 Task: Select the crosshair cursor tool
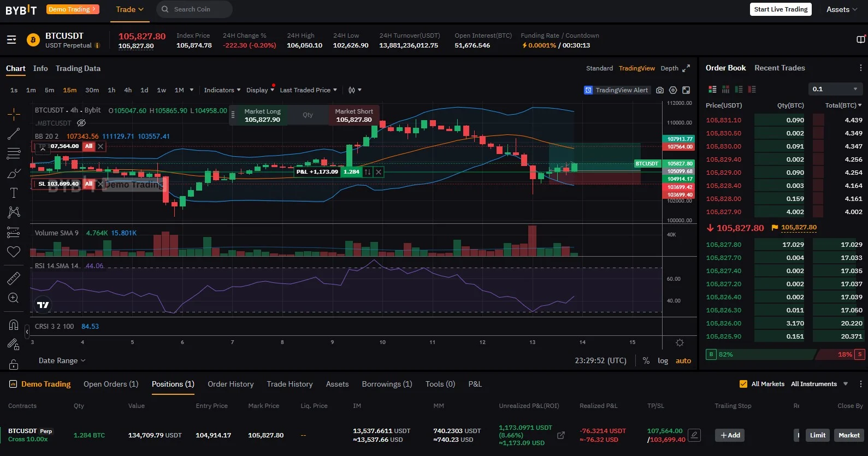point(14,114)
